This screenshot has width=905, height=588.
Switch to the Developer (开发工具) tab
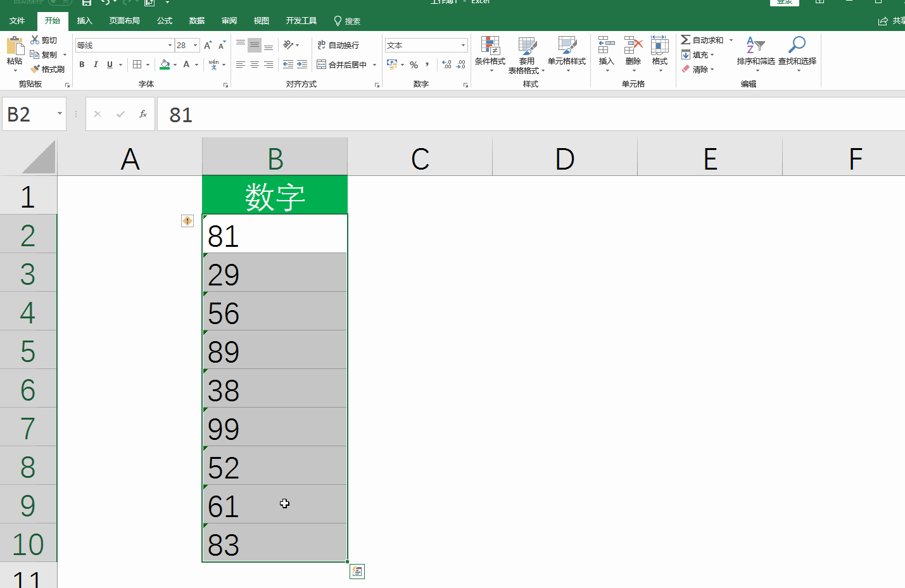301,21
